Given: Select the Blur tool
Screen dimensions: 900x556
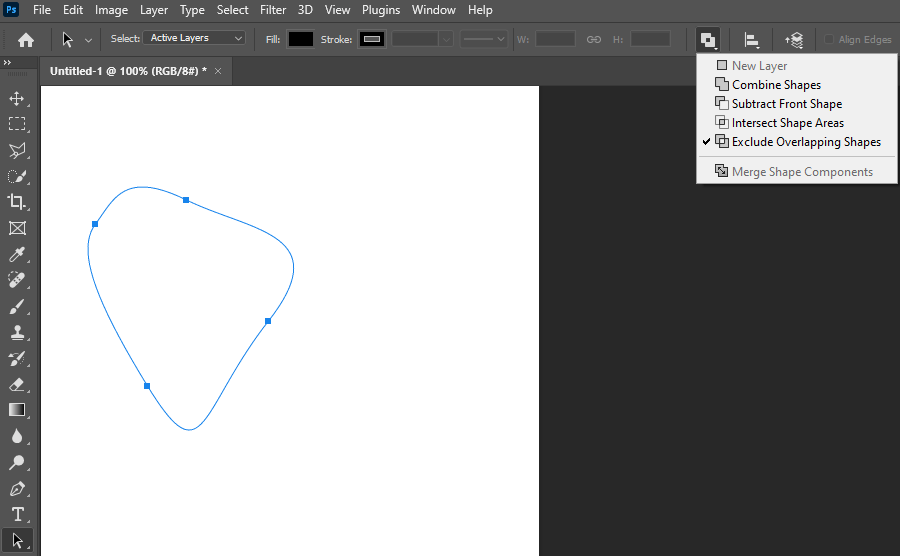Looking at the screenshot, I should click(17, 436).
